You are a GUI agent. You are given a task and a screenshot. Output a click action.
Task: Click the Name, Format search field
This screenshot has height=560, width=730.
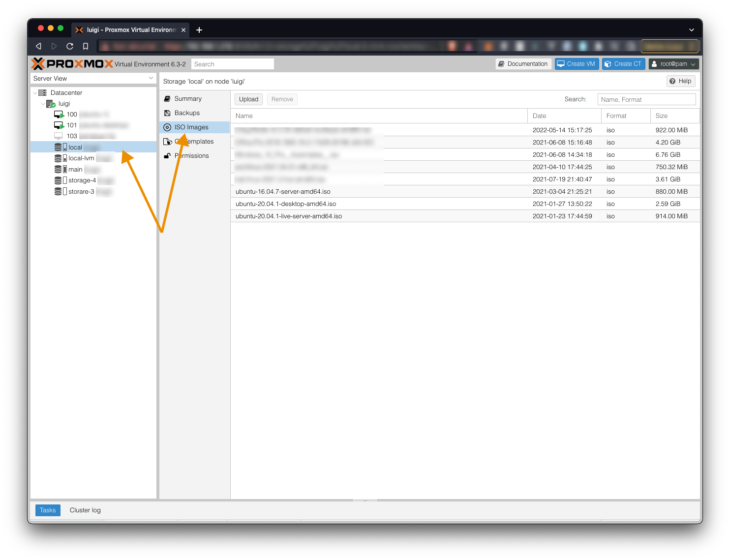(x=646, y=99)
